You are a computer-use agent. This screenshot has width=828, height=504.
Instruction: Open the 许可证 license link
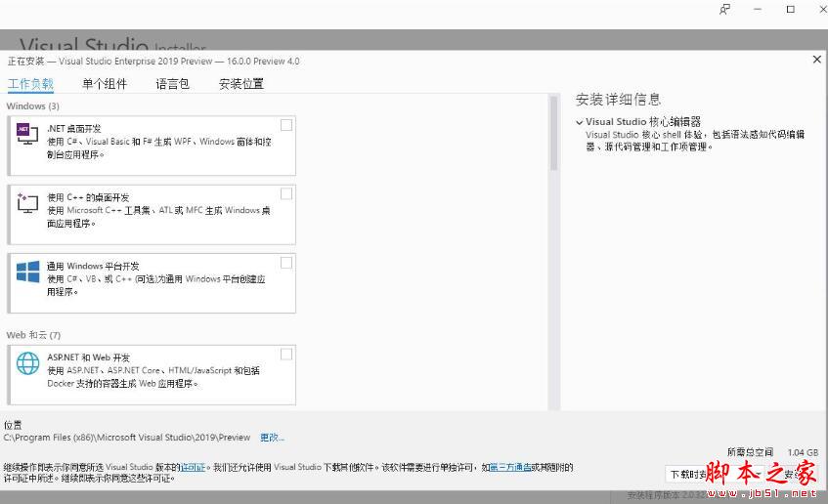pos(193,468)
